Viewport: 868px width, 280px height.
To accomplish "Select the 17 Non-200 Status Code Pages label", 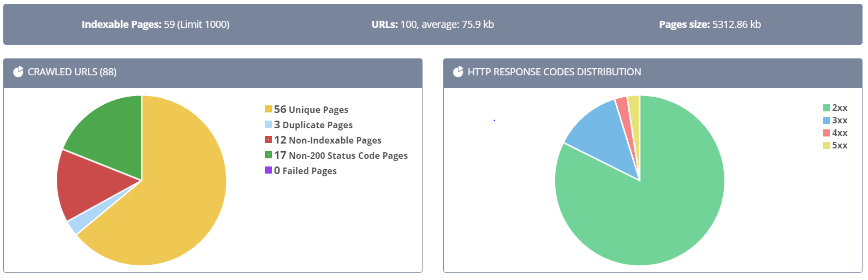I will point(341,156).
